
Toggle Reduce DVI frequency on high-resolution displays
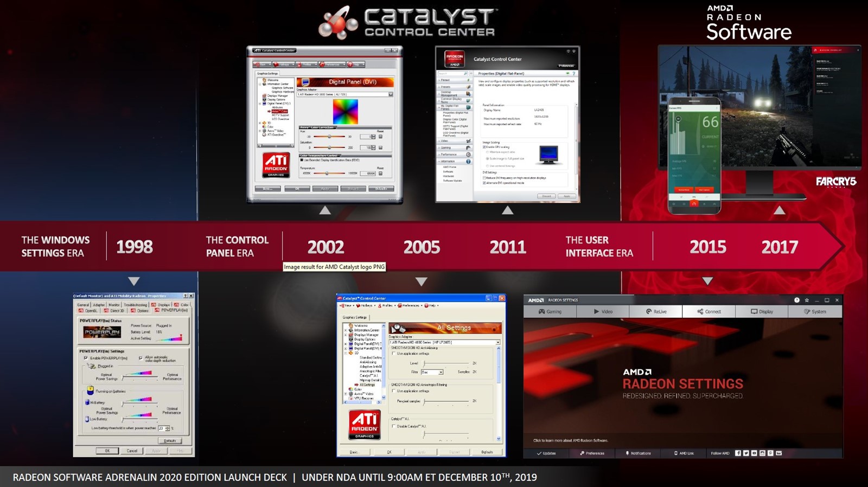(x=484, y=178)
